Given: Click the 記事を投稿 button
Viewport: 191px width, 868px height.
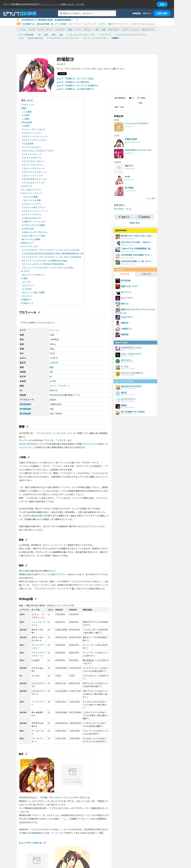Looking at the screenshot, I should coord(162,13).
